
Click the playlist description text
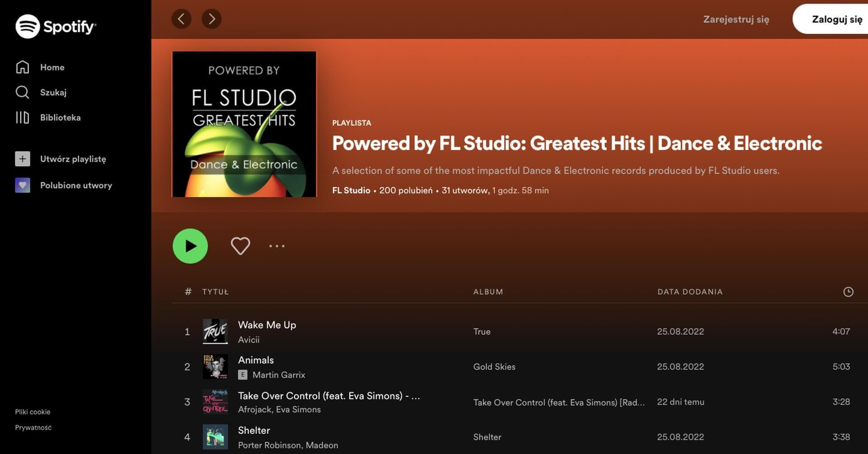tap(556, 171)
